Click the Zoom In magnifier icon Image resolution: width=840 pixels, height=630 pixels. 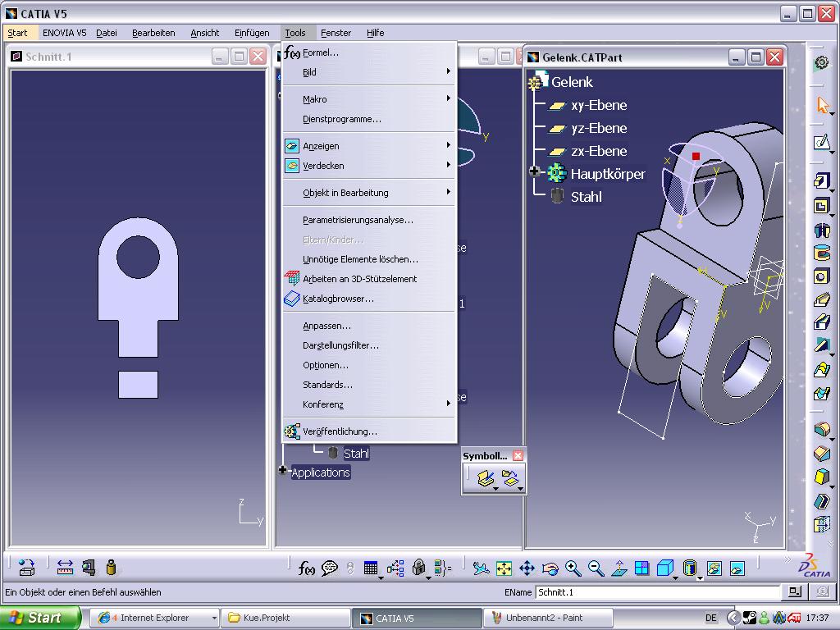pyautogui.click(x=573, y=568)
